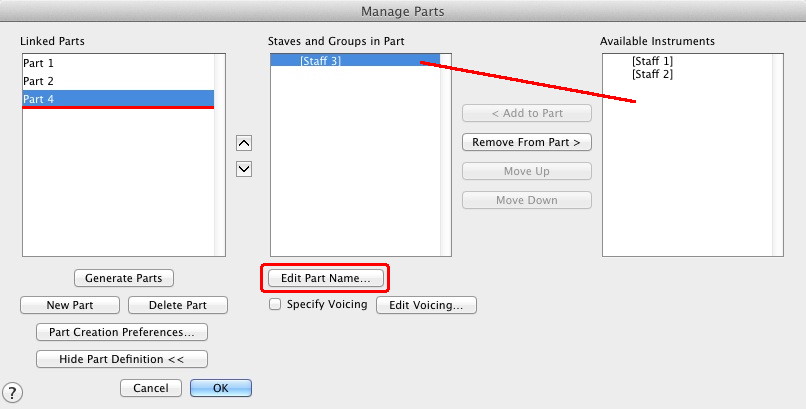Open Part Creation Preferences

coord(121,332)
